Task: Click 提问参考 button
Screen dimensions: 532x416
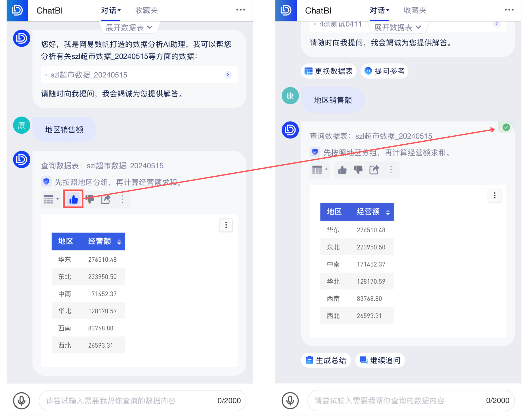Action: click(384, 71)
